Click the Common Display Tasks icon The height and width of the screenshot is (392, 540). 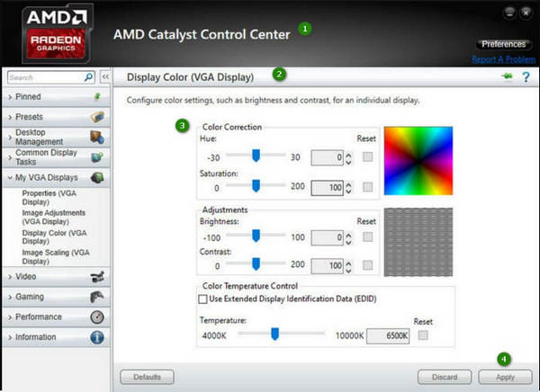pos(97,157)
